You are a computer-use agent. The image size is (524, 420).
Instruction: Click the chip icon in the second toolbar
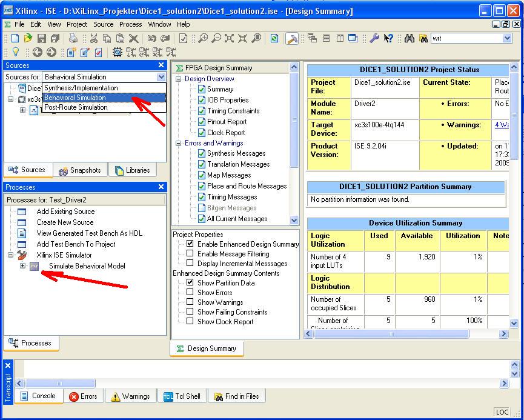(x=117, y=52)
